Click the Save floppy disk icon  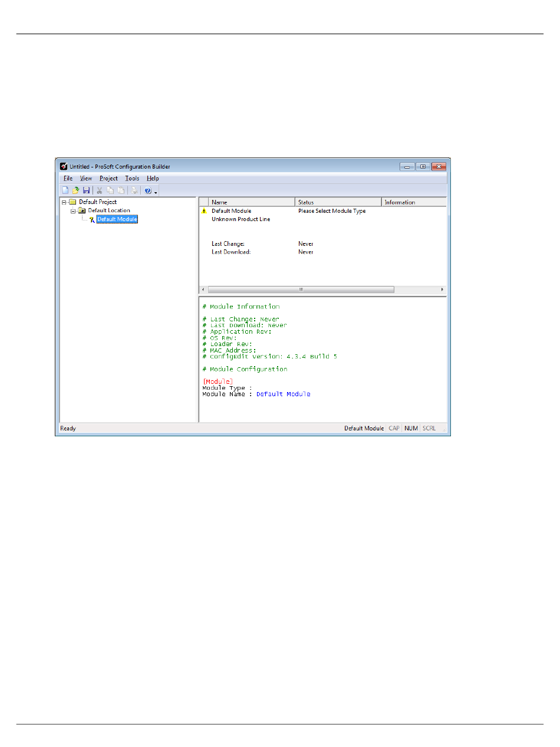click(86, 190)
